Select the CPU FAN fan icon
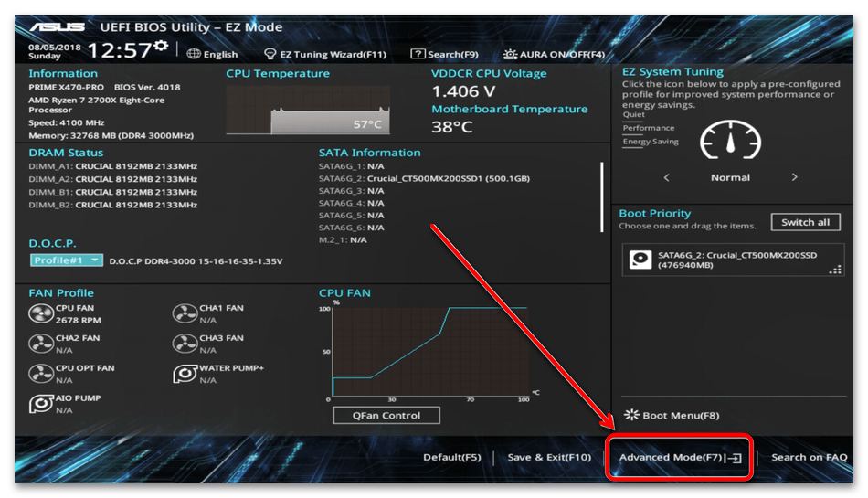868x498 pixels. [x=41, y=313]
